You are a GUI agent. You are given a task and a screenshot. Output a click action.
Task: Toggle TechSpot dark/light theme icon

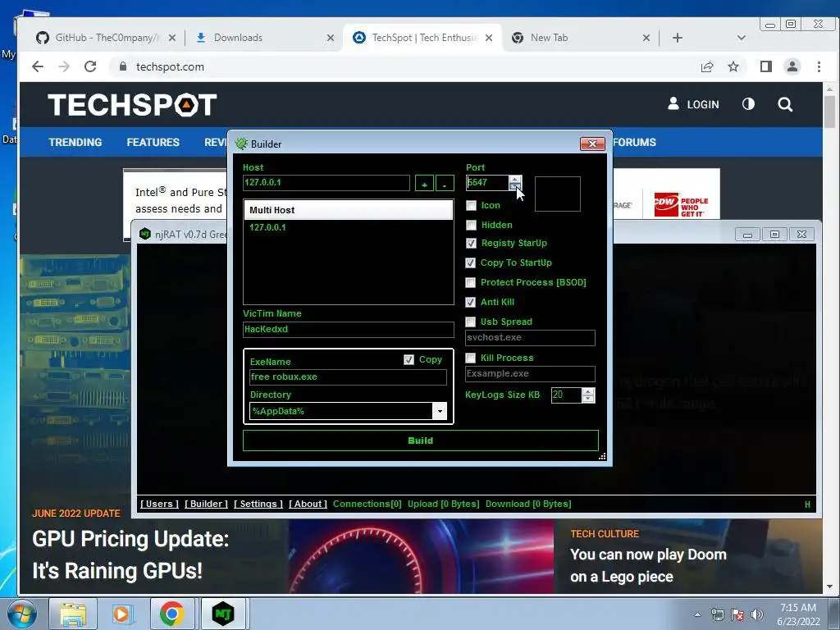(x=748, y=104)
